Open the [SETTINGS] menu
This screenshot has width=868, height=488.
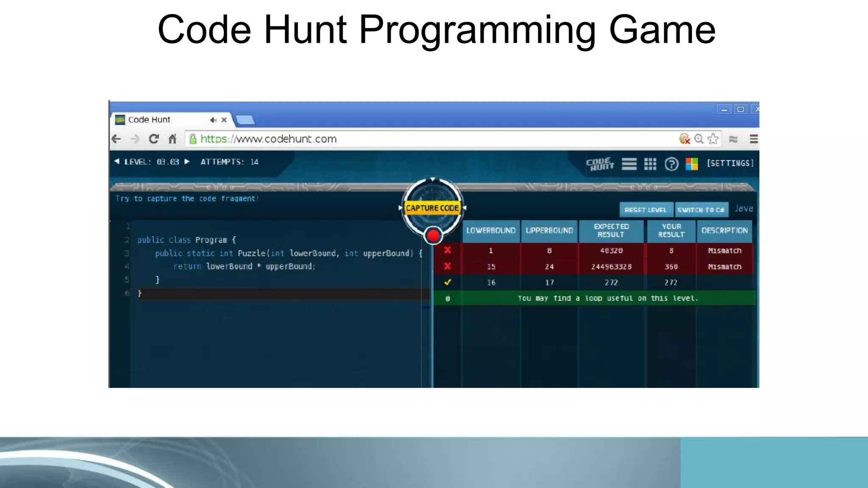(x=730, y=163)
